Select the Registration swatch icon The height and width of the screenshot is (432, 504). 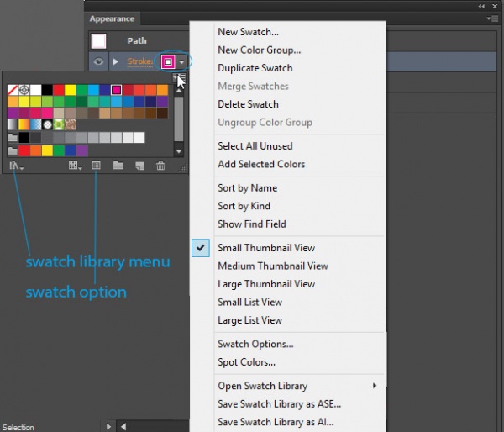[x=25, y=90]
